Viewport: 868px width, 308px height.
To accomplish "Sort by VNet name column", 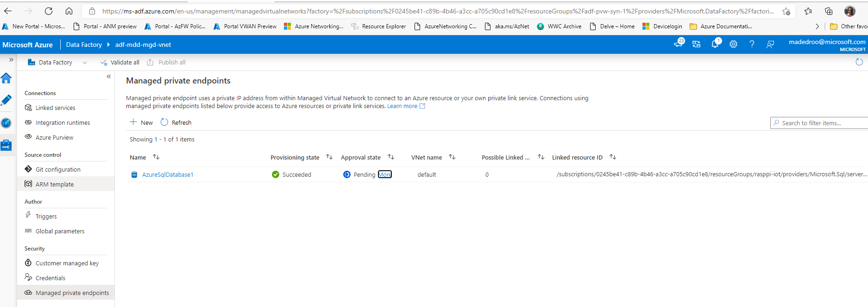I will (452, 157).
